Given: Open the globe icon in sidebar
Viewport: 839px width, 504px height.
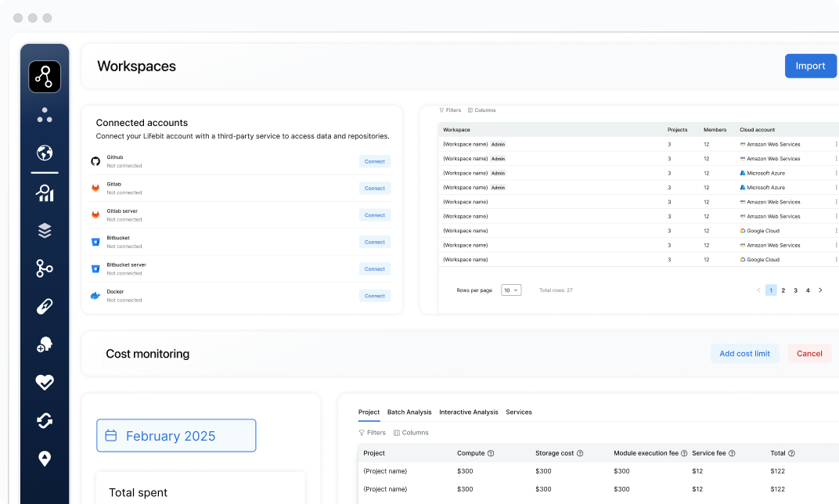Looking at the screenshot, I should coord(45,153).
